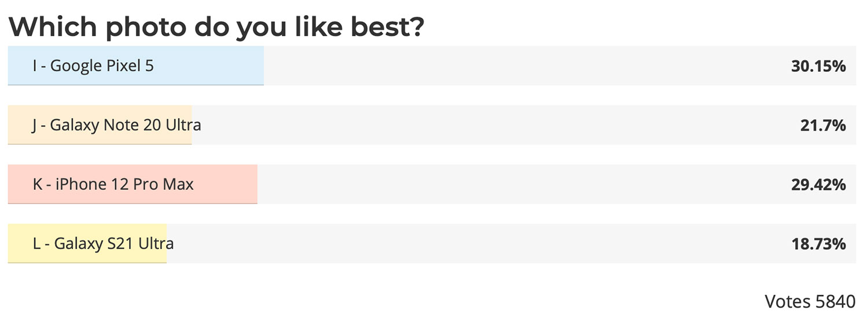This screenshot has height=329, width=868.
Task: Click the word 'Votes' label
Action: point(788,301)
